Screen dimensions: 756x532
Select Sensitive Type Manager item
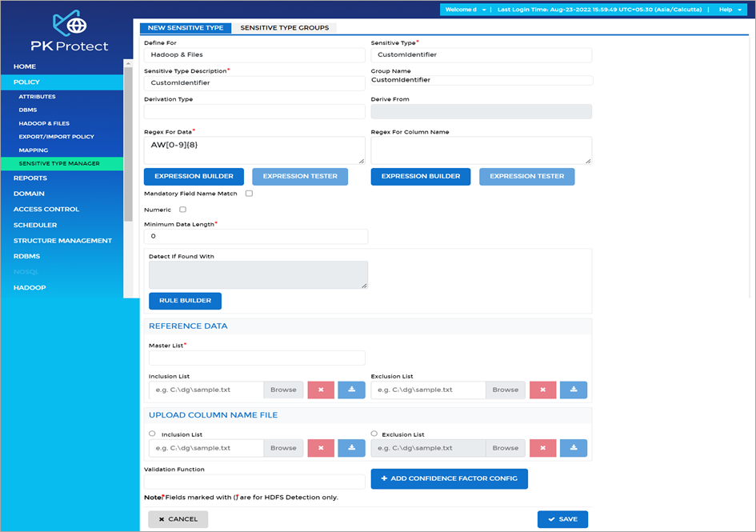pos(62,163)
